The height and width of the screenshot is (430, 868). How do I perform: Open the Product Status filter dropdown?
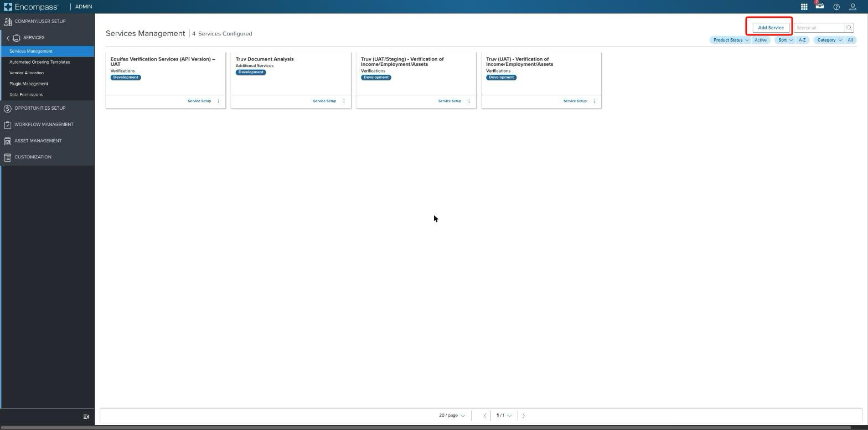pos(731,40)
